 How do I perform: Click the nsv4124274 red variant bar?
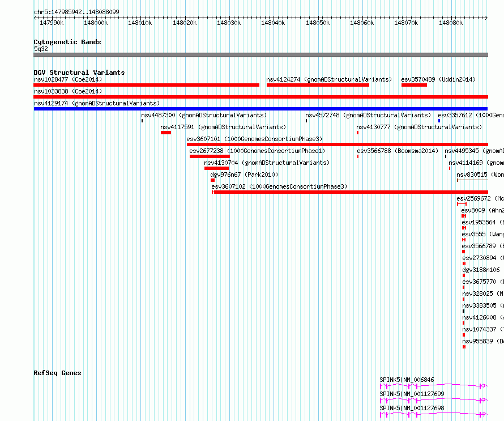[318, 85]
